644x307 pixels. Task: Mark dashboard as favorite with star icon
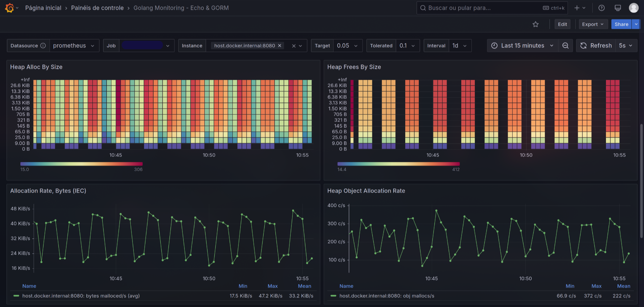(536, 24)
